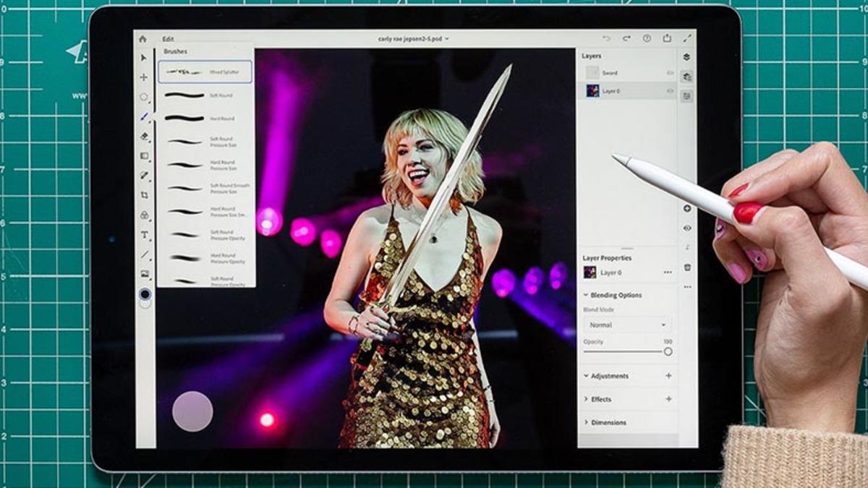Hide the Sword layer
Image resolution: width=868 pixels, height=488 pixels.
click(670, 72)
